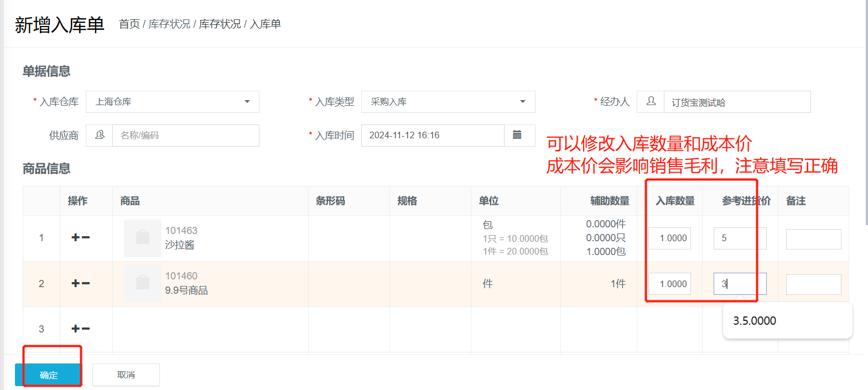The image size is (868, 390).
Task: Click the supplier person icon beside 供应商
Action: coord(100,135)
